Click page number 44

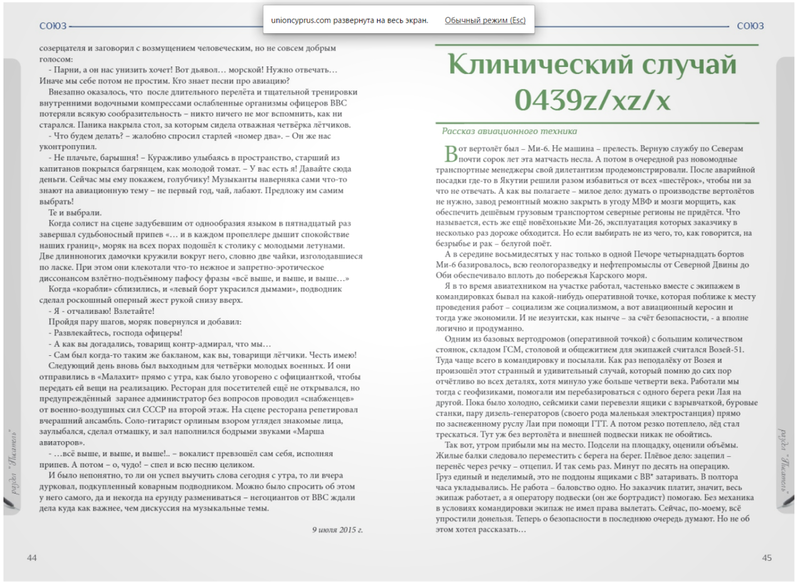pos(32,557)
